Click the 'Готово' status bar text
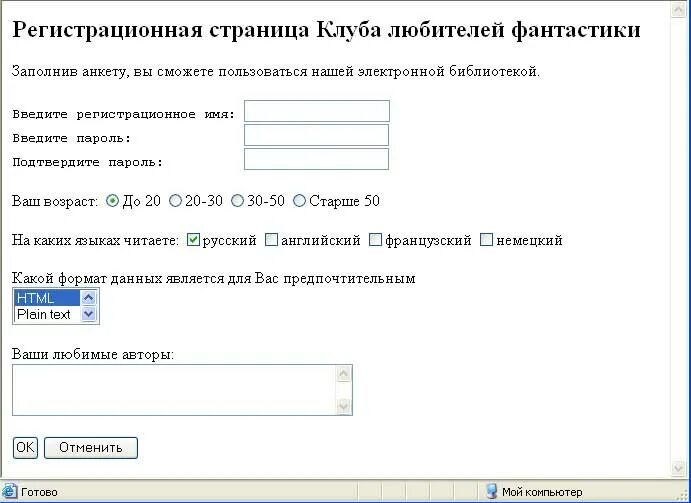 pyautogui.click(x=39, y=492)
